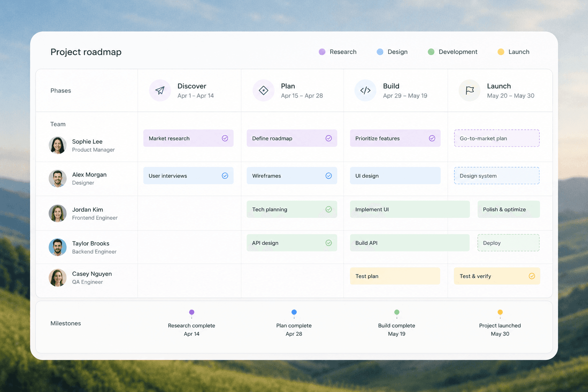The height and width of the screenshot is (392, 588).
Task: Toggle the API design completion check
Action: point(328,243)
